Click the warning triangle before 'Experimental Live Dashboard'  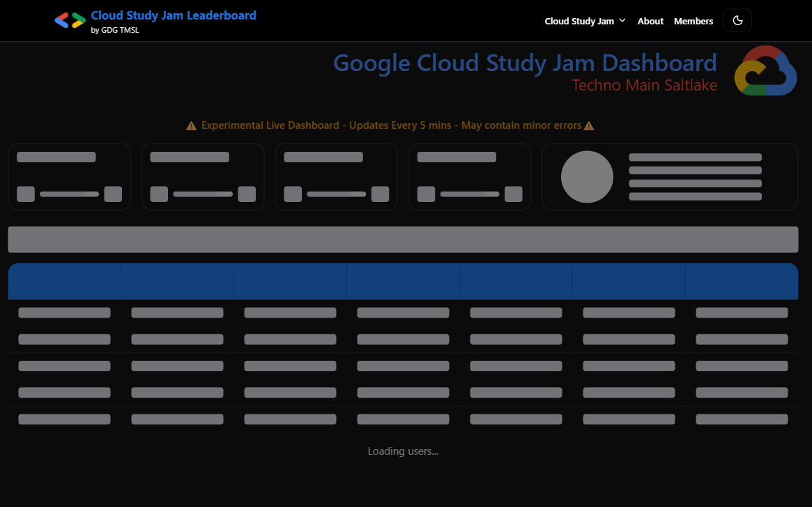click(191, 126)
